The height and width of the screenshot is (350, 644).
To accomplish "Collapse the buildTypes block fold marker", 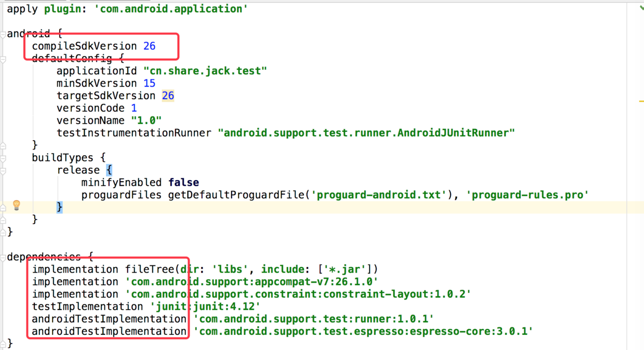I will [3, 158].
